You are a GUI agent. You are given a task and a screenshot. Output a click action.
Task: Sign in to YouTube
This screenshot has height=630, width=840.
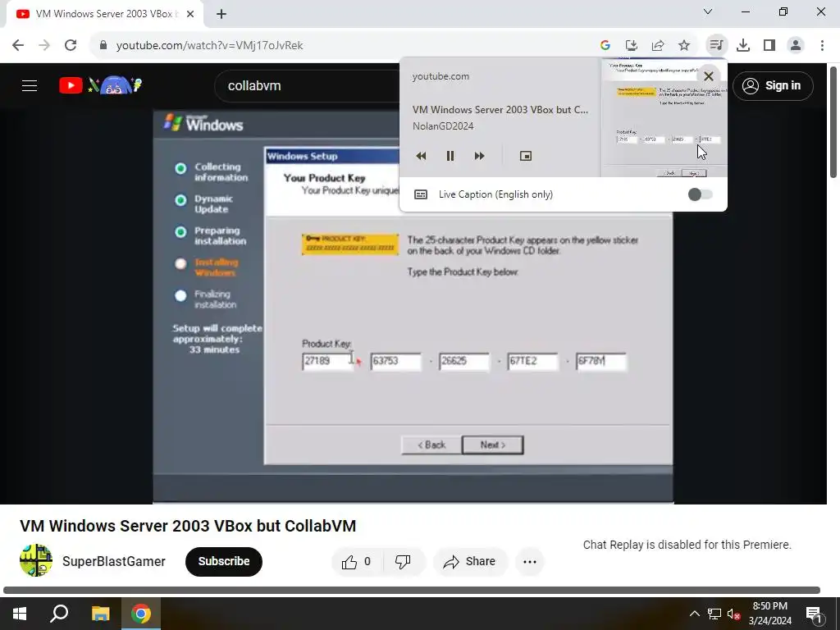click(773, 85)
